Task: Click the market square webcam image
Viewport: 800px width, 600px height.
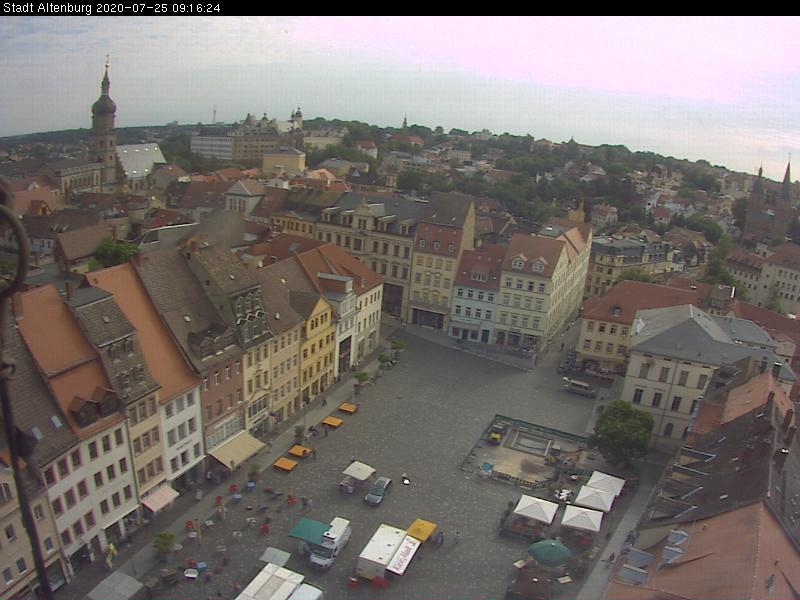Action: click(400, 308)
